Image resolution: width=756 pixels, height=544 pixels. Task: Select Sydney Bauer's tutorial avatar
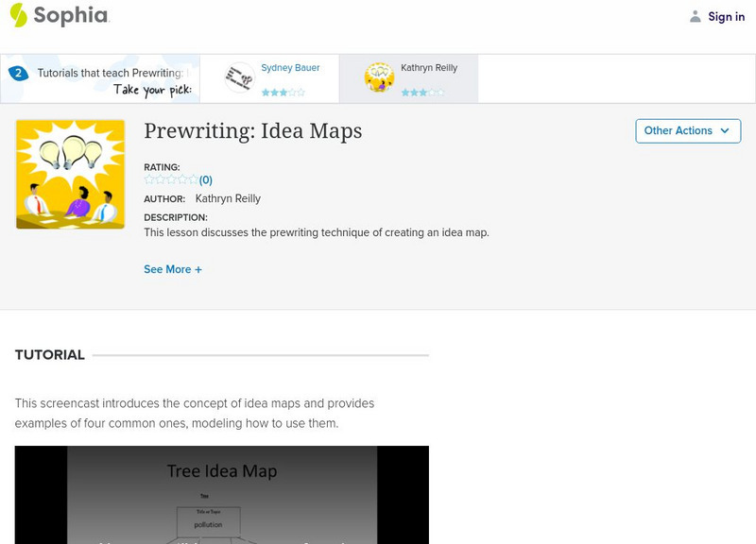click(240, 77)
